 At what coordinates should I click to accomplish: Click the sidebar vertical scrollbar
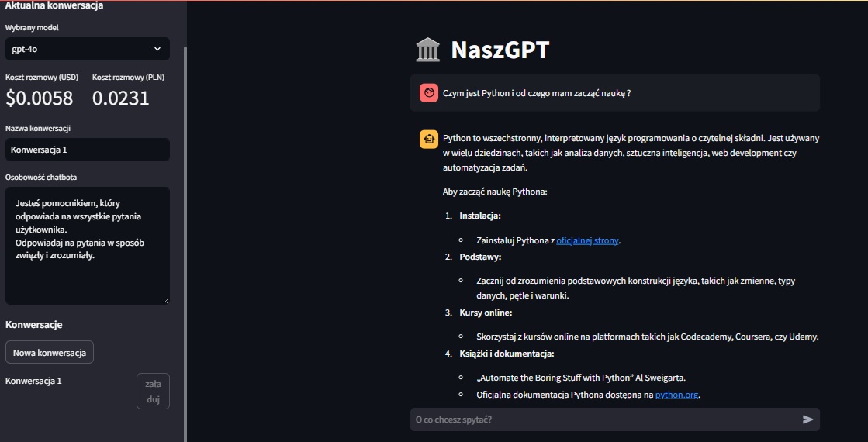coord(185,233)
